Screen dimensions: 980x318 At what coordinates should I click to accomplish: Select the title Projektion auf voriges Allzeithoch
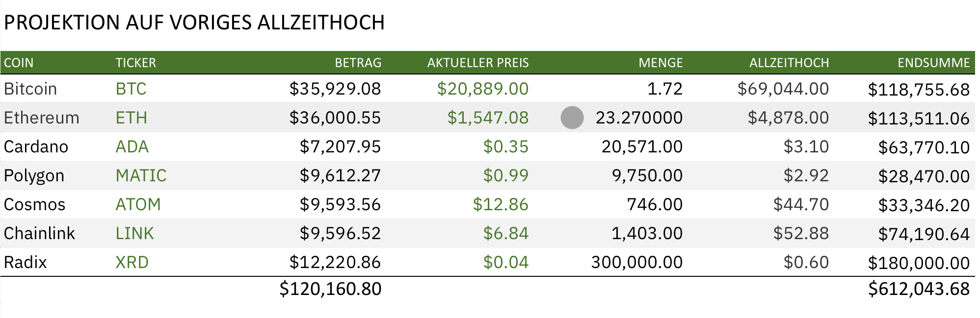click(194, 23)
